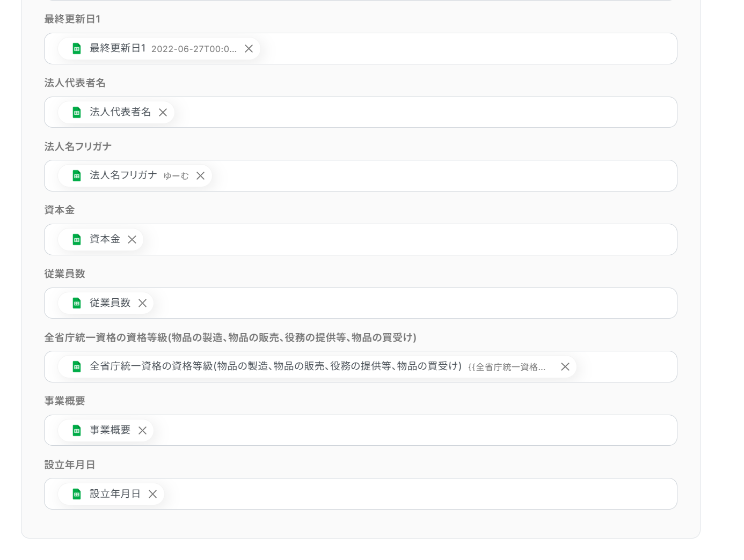Focus the 法人代表者名 input field

(361, 112)
